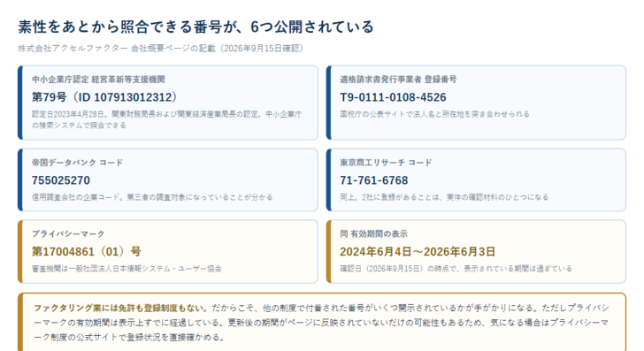The height and width of the screenshot is (351, 644).
Task: Click the note starting 認定日2023年4月28日
Action: (x=166, y=119)
